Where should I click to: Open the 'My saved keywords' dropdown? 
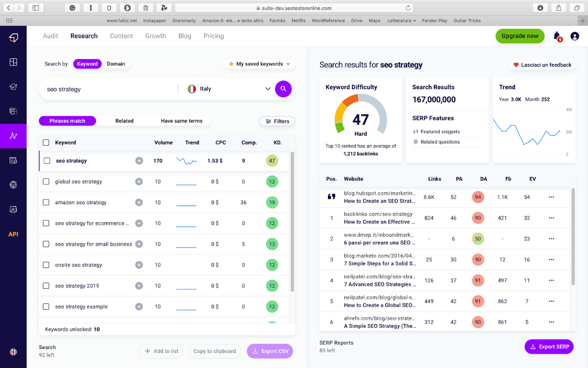(x=259, y=64)
